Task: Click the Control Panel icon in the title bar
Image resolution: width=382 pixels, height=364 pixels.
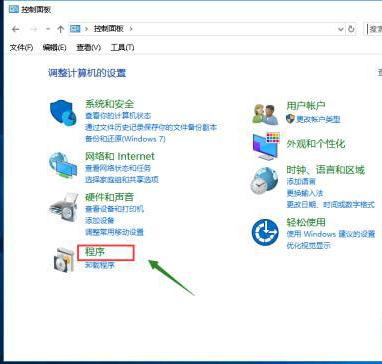Action: pos(14,9)
